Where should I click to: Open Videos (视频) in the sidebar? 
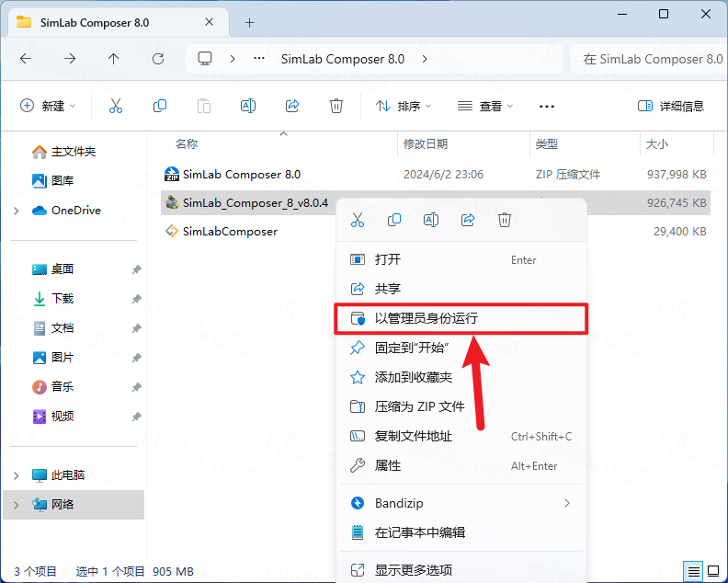(x=52, y=417)
